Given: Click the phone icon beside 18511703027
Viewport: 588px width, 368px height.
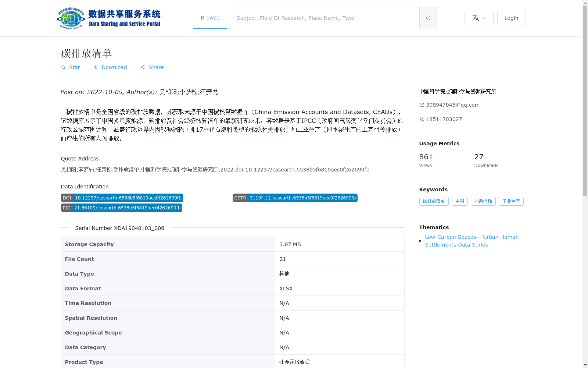Looking at the screenshot, I should tap(421, 119).
